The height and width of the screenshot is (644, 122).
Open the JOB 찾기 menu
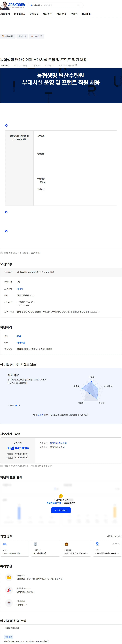[5, 14]
